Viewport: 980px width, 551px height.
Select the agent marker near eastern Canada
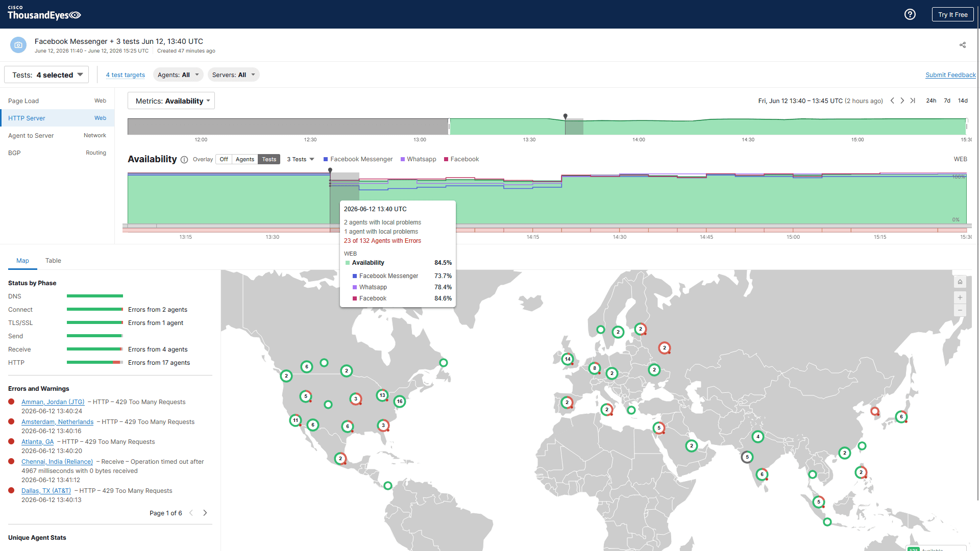pos(444,363)
